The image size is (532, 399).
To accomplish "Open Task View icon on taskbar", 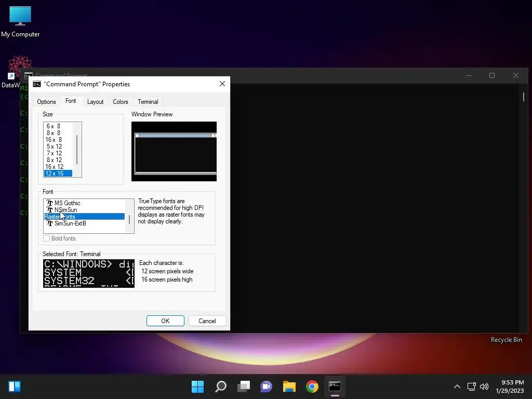I will pyautogui.click(x=244, y=387).
